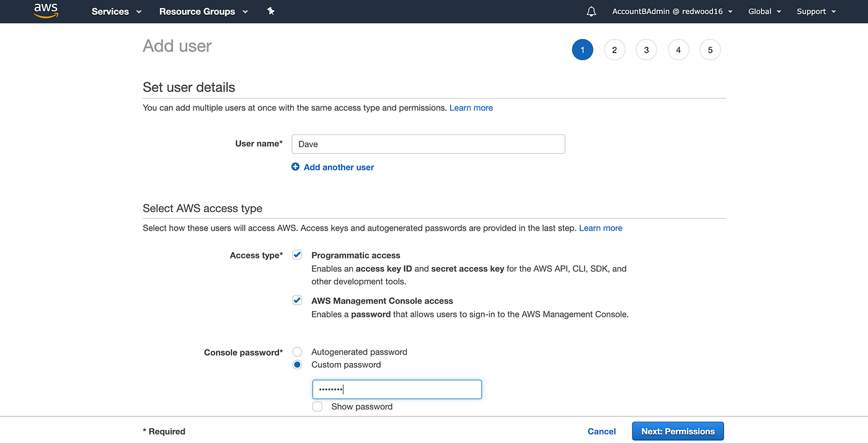
Task: Click the AWS logo to go home
Action: [x=45, y=11]
